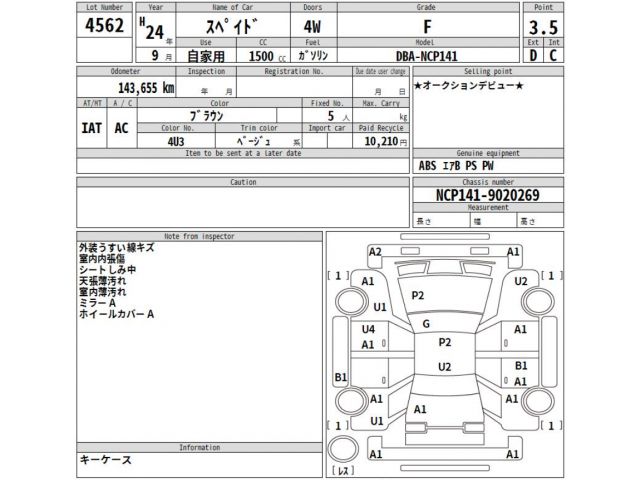640x480 pixels.
Task: Select the color value ブラウン
Action: pos(207,116)
